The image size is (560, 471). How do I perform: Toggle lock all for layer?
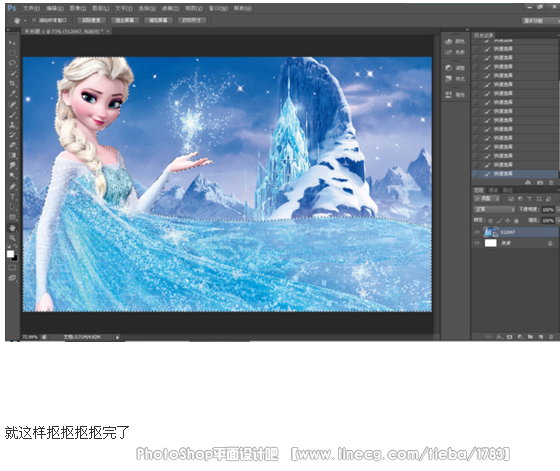(516, 221)
